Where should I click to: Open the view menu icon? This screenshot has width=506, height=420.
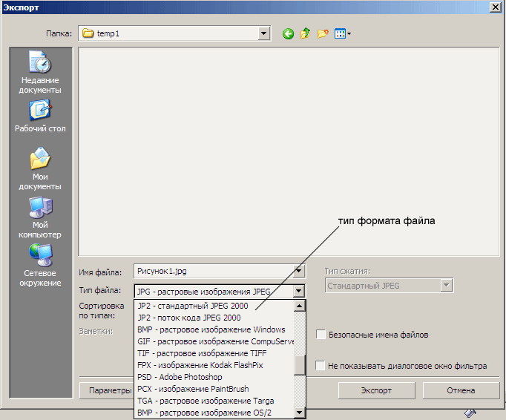[x=343, y=33]
